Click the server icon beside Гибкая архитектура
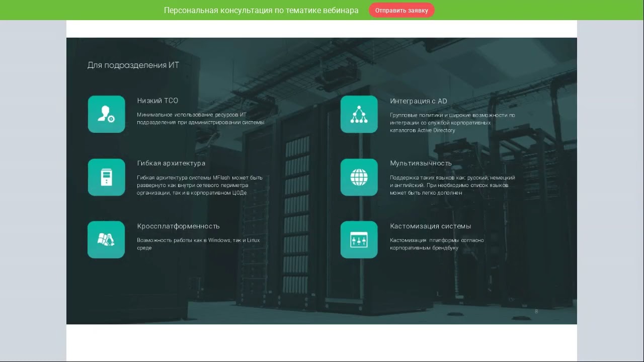Image resolution: width=644 pixels, height=362 pixels. click(106, 177)
